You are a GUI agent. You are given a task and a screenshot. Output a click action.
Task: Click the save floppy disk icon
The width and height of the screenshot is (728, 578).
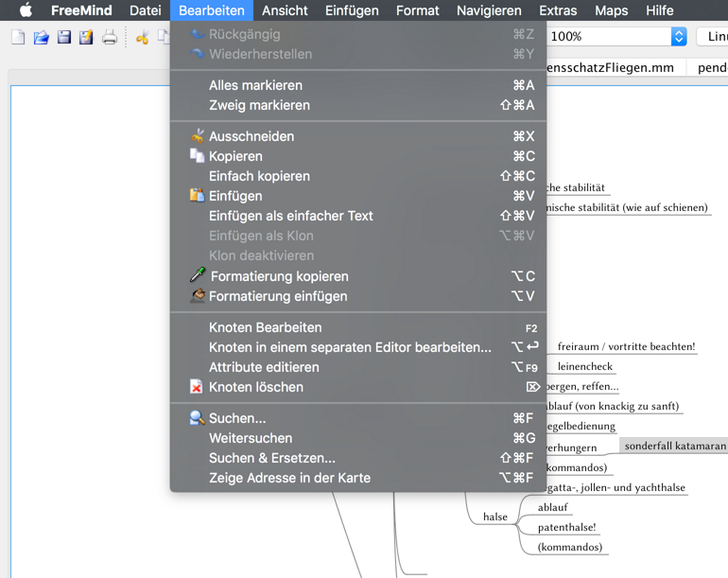pos(64,37)
